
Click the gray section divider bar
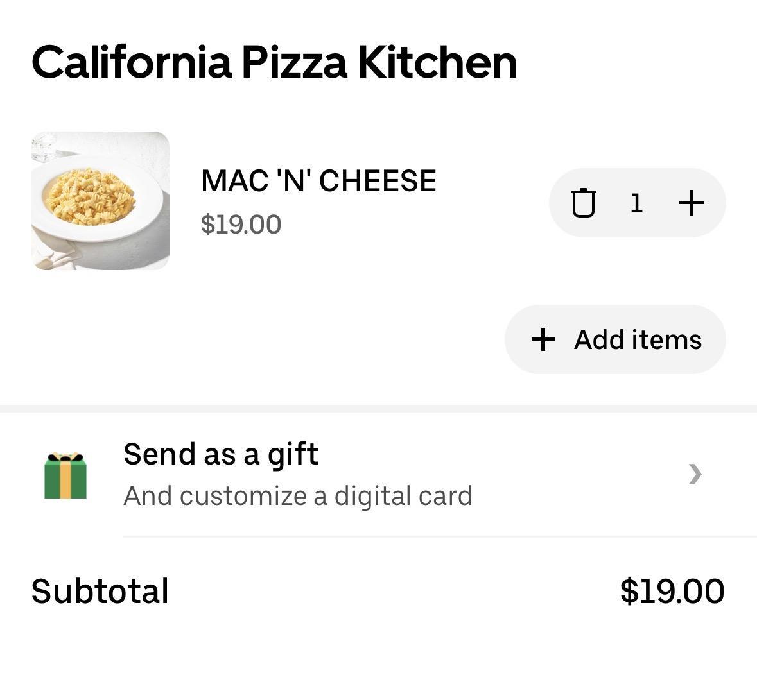(x=378, y=409)
